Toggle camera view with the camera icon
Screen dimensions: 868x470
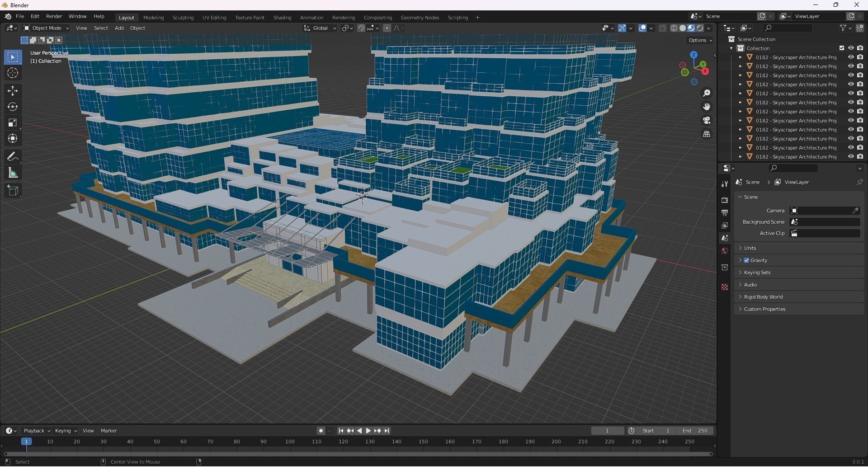tap(707, 120)
